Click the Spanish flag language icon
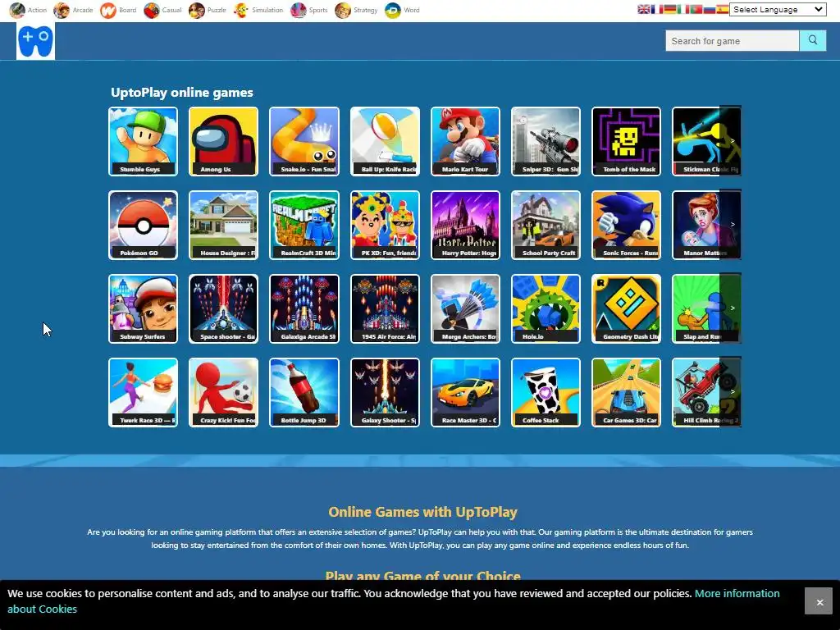Screen dimensions: 840x630 pos(722,9)
